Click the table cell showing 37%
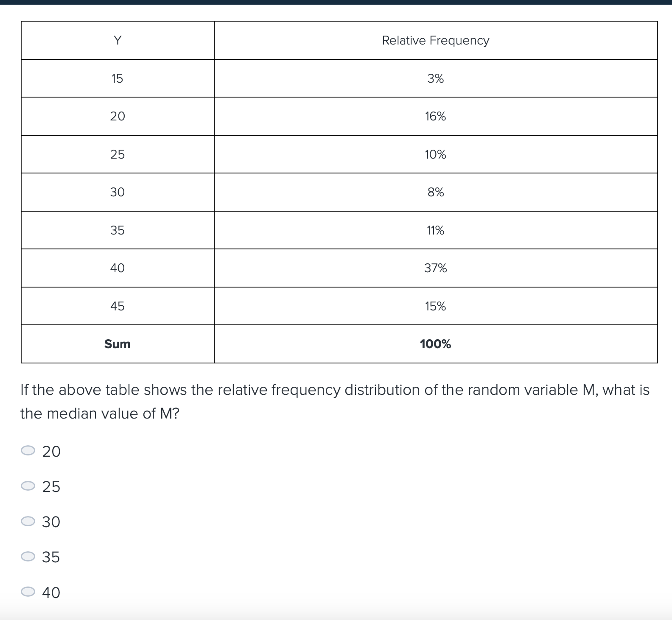Viewport: 672px width, 620px height. coord(435,268)
